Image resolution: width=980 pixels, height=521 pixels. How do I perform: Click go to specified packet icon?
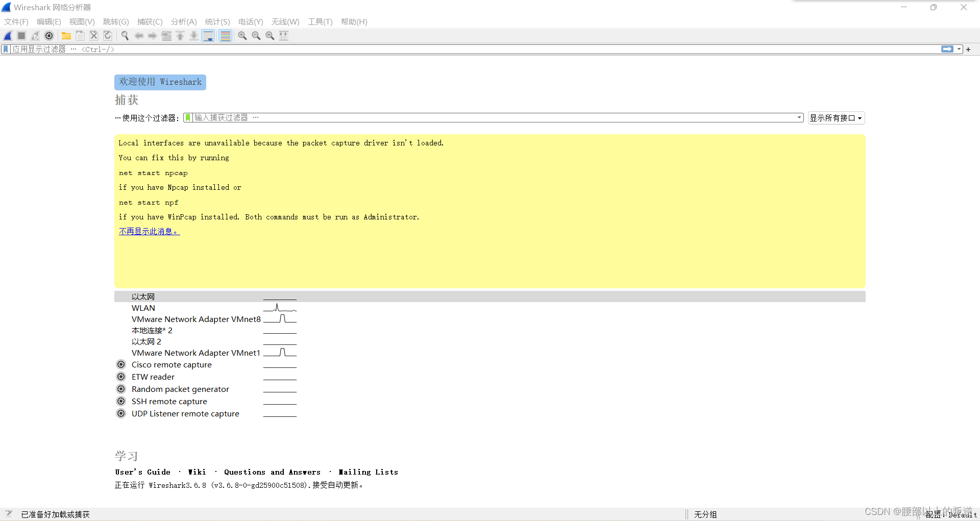pos(166,36)
